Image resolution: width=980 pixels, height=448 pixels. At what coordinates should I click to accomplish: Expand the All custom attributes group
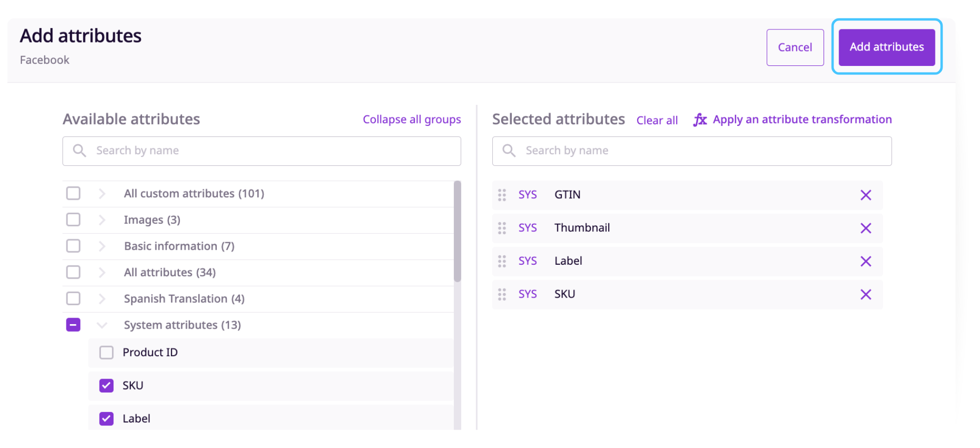(x=102, y=193)
